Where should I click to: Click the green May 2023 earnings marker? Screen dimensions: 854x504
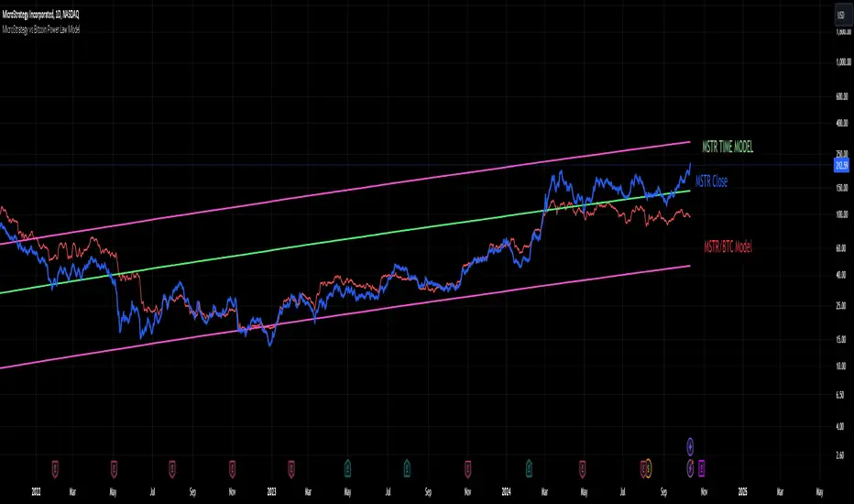click(347, 468)
